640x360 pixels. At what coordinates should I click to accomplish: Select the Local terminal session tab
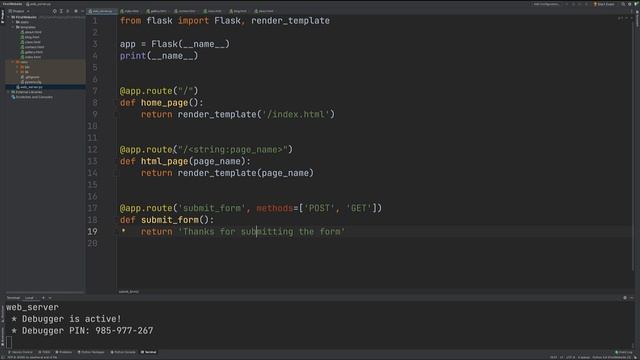(x=30, y=298)
